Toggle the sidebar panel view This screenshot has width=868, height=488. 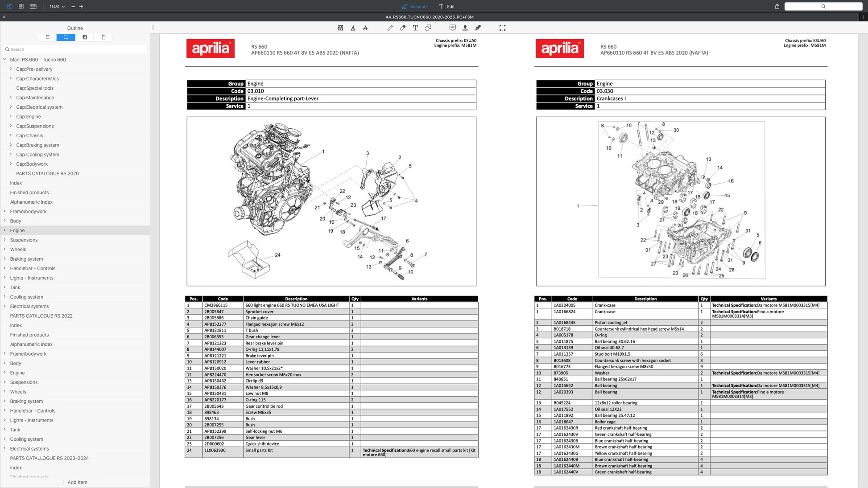click(x=9, y=6)
